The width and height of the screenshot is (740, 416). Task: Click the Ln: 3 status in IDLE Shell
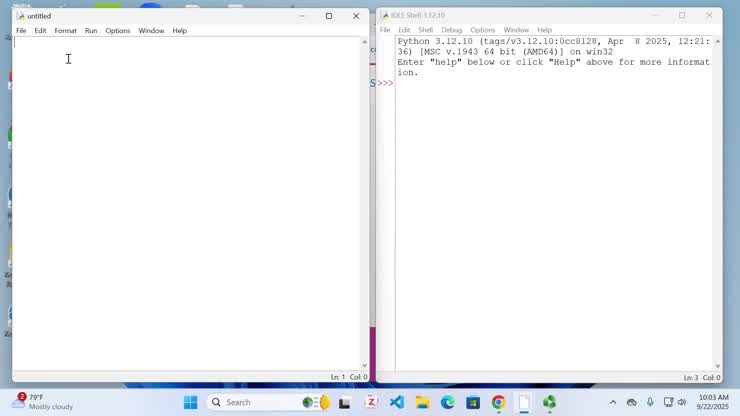[x=690, y=377]
